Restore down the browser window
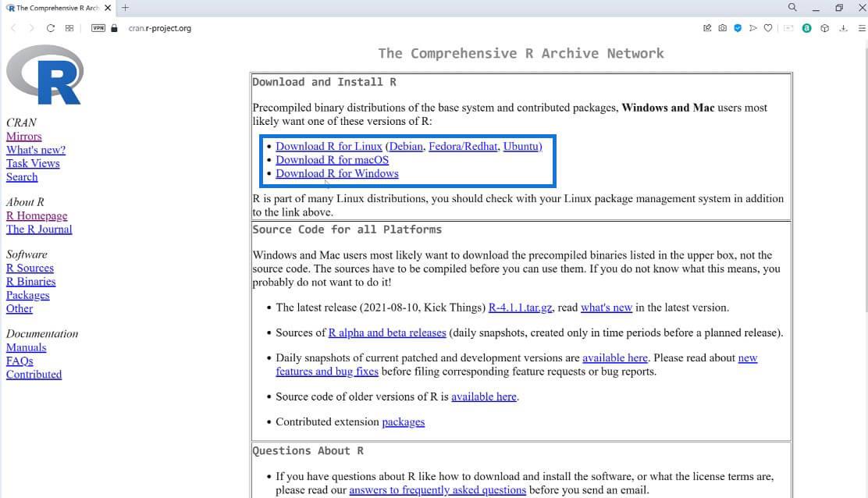The image size is (868, 498). point(839,8)
